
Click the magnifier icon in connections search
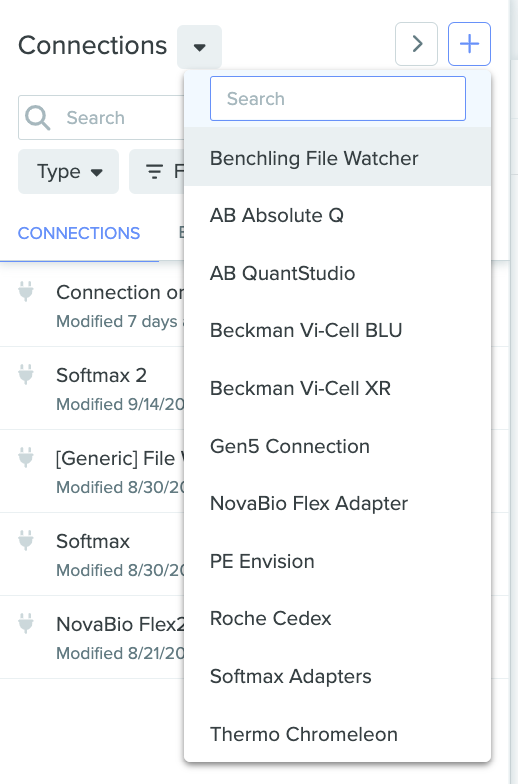click(38, 118)
